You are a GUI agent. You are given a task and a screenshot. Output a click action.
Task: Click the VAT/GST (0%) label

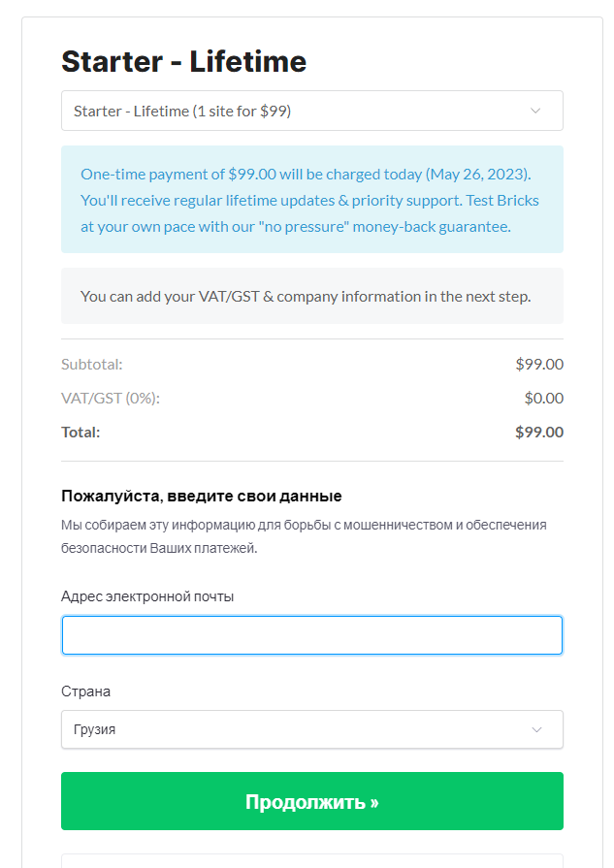tap(110, 398)
